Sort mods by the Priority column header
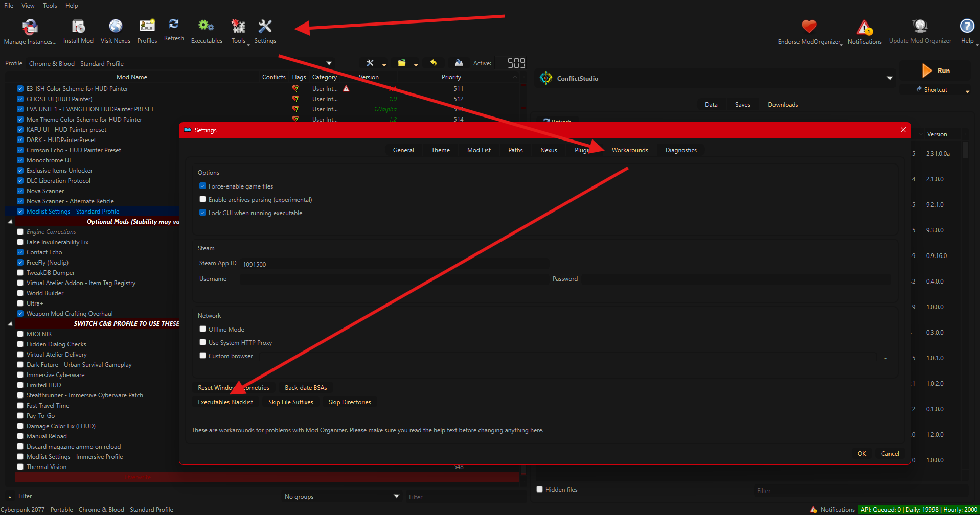The height and width of the screenshot is (515, 980). tap(451, 77)
